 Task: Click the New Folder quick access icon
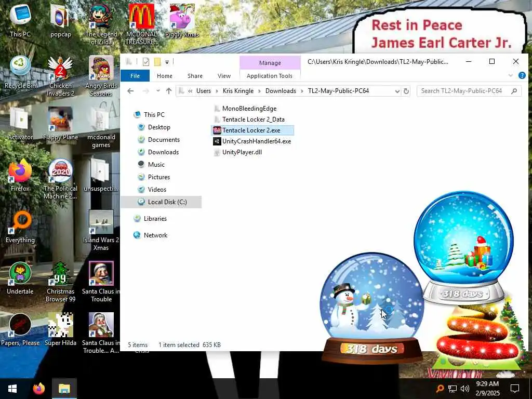pyautogui.click(x=157, y=62)
